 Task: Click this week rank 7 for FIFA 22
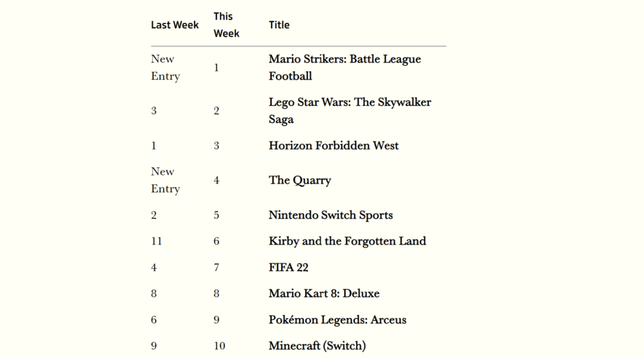point(217,267)
